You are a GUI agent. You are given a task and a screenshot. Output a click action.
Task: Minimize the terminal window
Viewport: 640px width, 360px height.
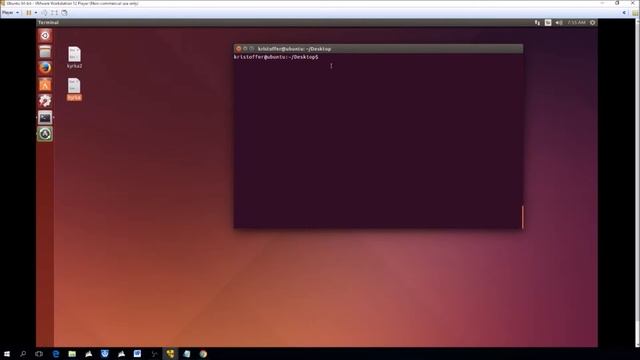(x=245, y=49)
